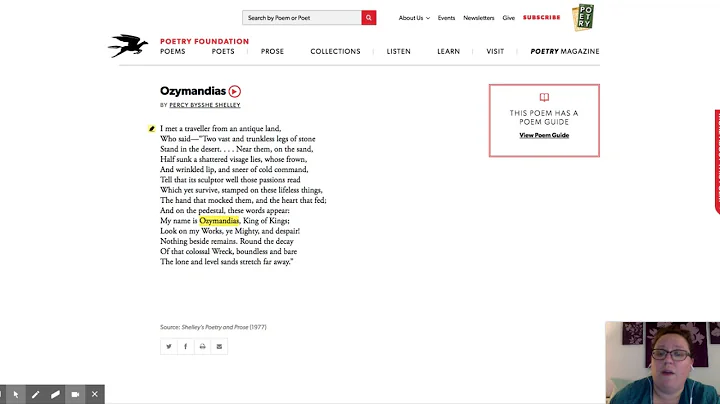This screenshot has width=720, height=404.
Task: Share the poem on Facebook
Action: coord(186,346)
